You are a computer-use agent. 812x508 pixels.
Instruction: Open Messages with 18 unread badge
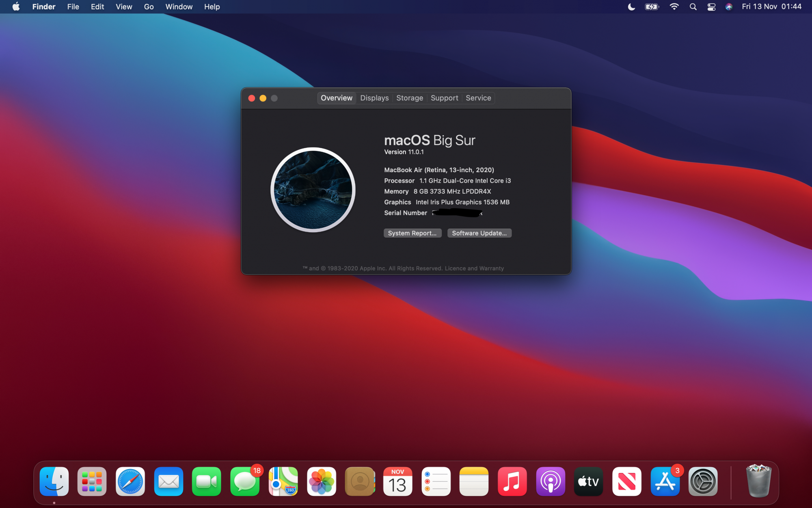pos(245,482)
